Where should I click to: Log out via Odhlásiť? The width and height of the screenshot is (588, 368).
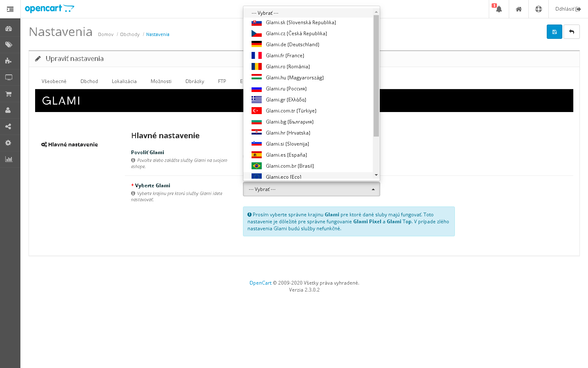[568, 9]
